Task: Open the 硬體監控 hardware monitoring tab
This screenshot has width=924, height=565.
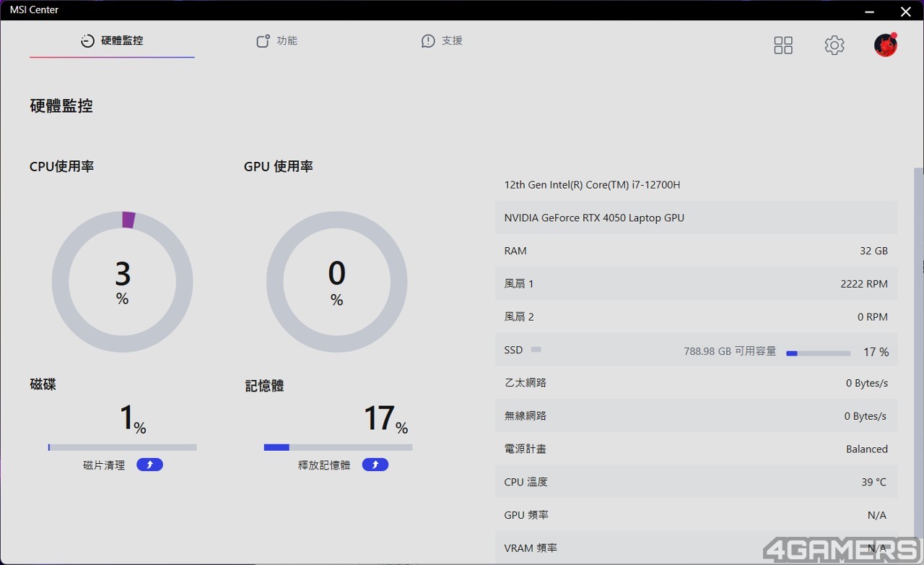Action: pos(112,40)
